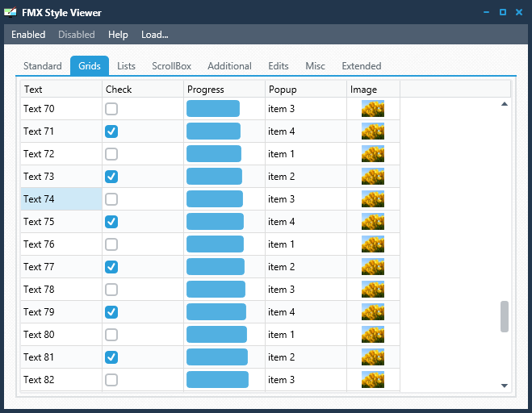Uncheck the checkbox in the Text 79 row
The image size is (532, 413).
pyautogui.click(x=111, y=312)
